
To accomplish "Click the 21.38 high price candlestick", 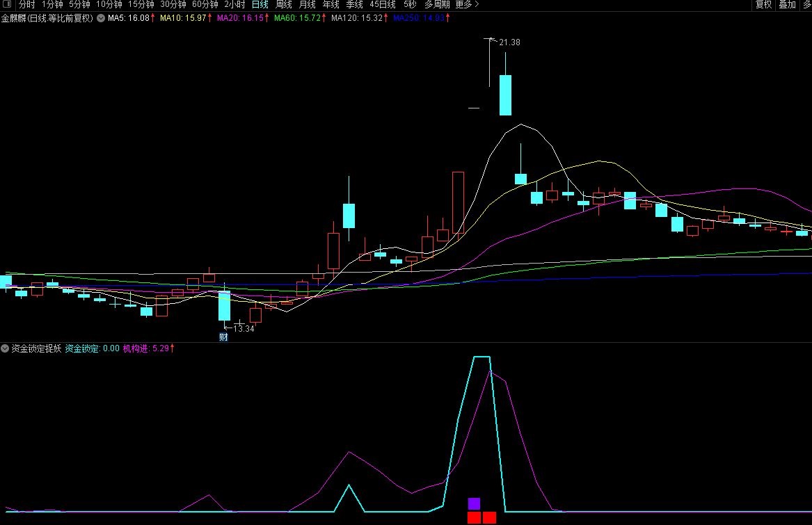I will tap(505, 94).
